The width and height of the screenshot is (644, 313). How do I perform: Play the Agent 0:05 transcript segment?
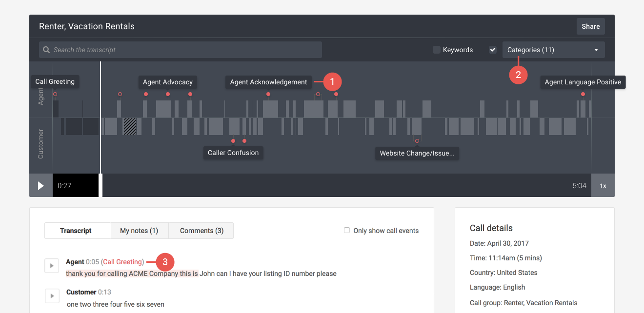pyautogui.click(x=52, y=266)
